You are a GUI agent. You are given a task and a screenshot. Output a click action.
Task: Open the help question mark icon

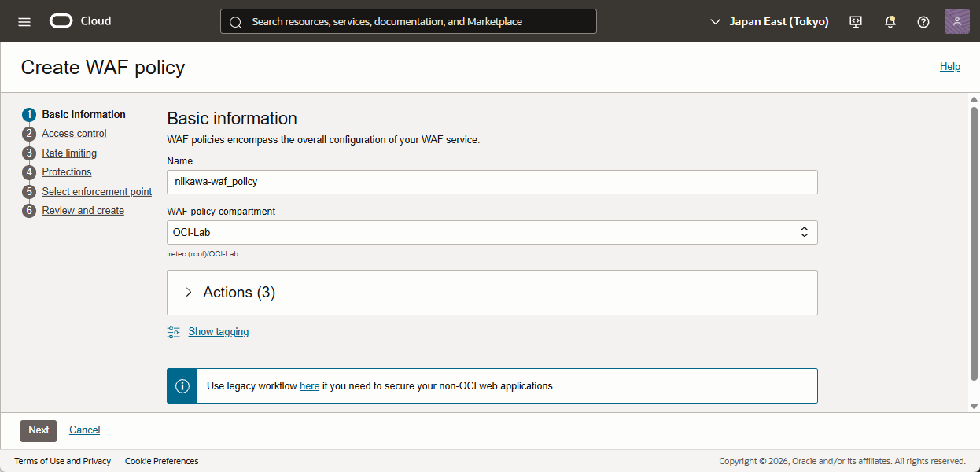tap(923, 22)
